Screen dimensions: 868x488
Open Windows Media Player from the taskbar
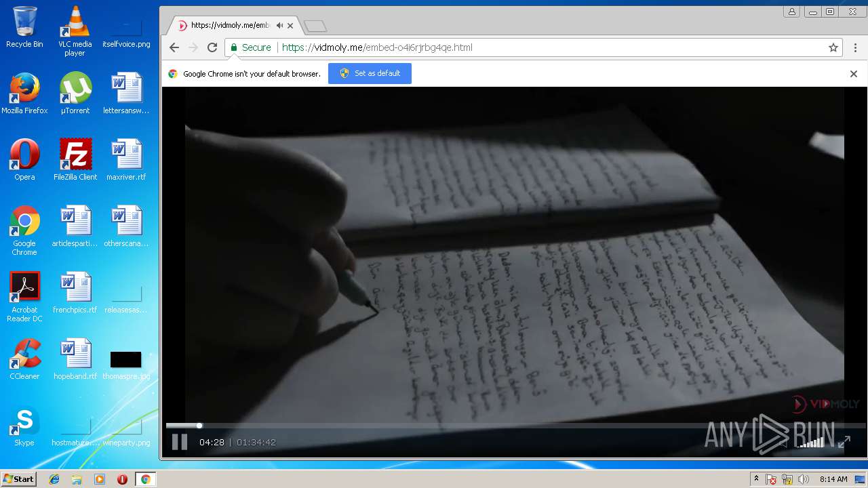pyautogui.click(x=100, y=479)
